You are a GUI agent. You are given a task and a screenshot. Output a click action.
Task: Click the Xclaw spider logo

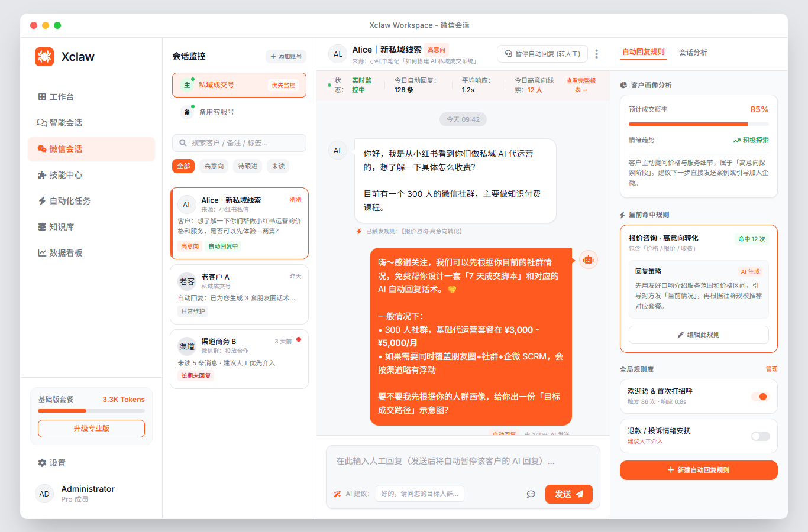(44, 57)
